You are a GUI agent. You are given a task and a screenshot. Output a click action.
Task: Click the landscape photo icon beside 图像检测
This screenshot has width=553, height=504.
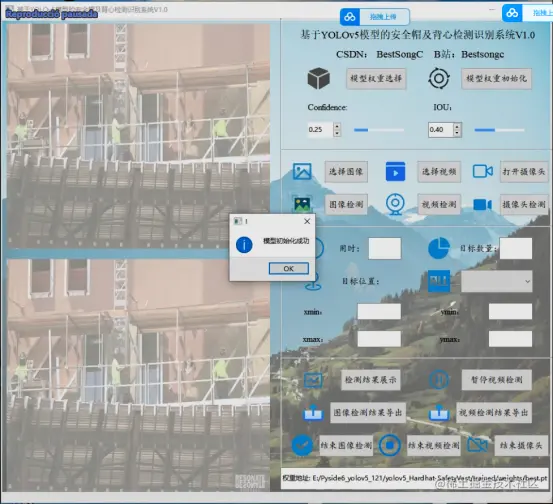click(x=302, y=204)
